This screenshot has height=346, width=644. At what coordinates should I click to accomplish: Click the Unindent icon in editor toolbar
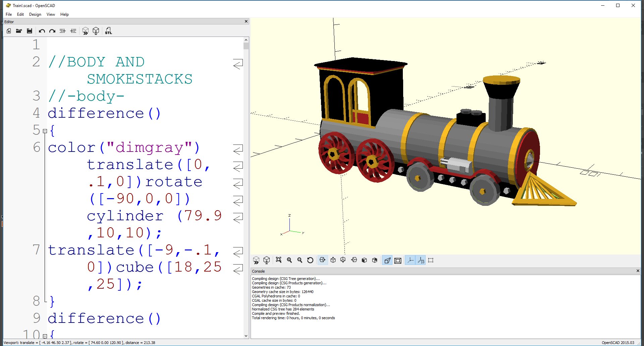tap(62, 31)
